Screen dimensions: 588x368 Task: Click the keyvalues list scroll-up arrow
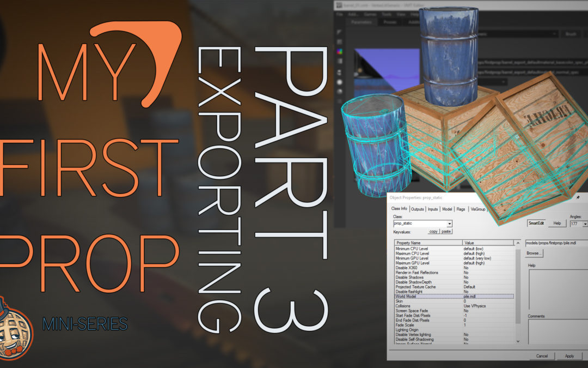pos(518,243)
